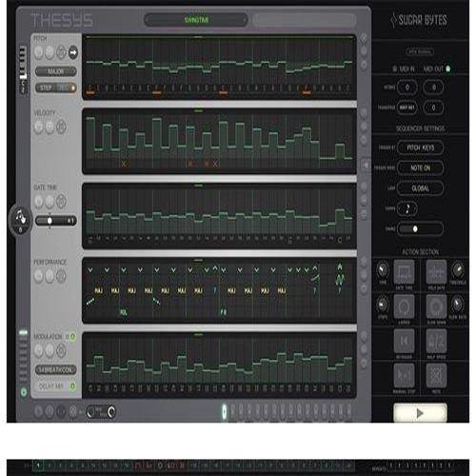Click the Retrigger action button icon
The image size is (476, 476).
point(404,341)
